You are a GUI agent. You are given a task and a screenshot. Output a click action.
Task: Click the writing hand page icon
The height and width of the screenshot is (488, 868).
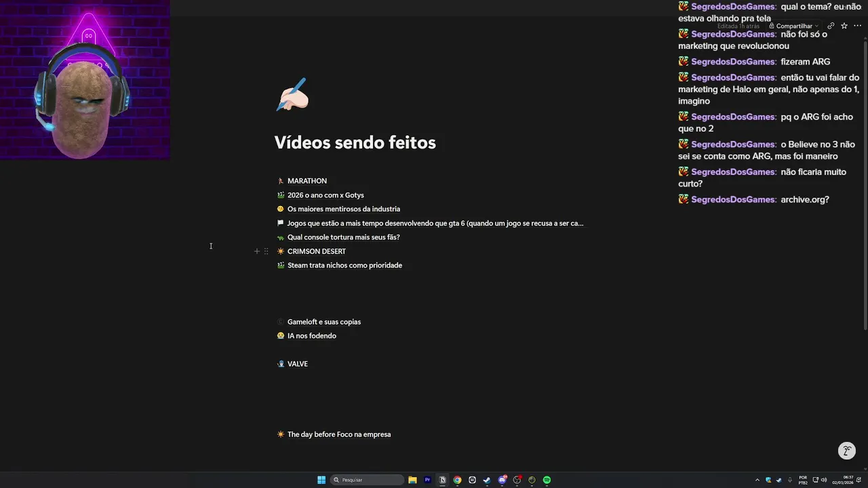click(292, 95)
